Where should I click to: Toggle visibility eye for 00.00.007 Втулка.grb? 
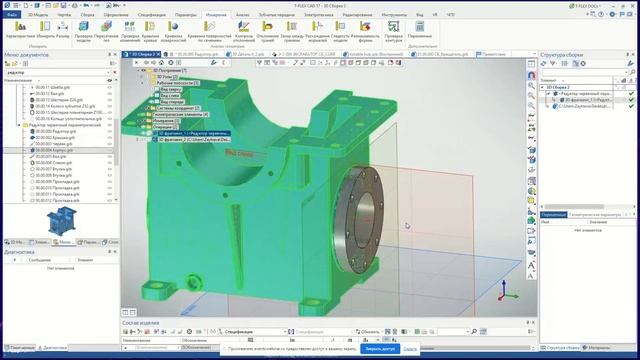click(109, 169)
